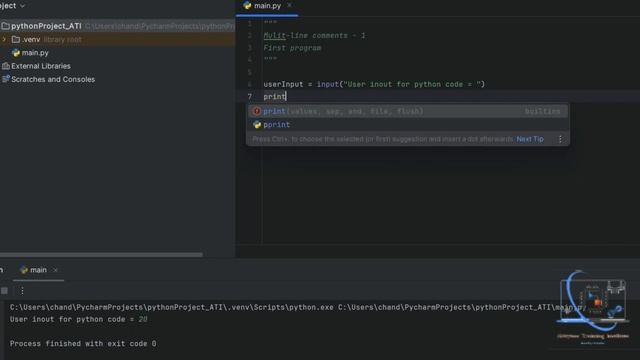
Task: Select the main run tab
Action: 38,270
